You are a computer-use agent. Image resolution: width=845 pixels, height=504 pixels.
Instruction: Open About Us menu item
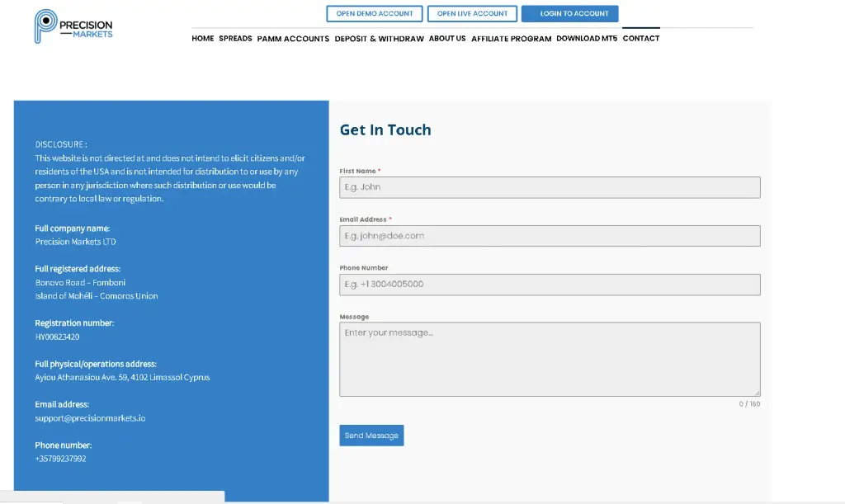point(447,38)
